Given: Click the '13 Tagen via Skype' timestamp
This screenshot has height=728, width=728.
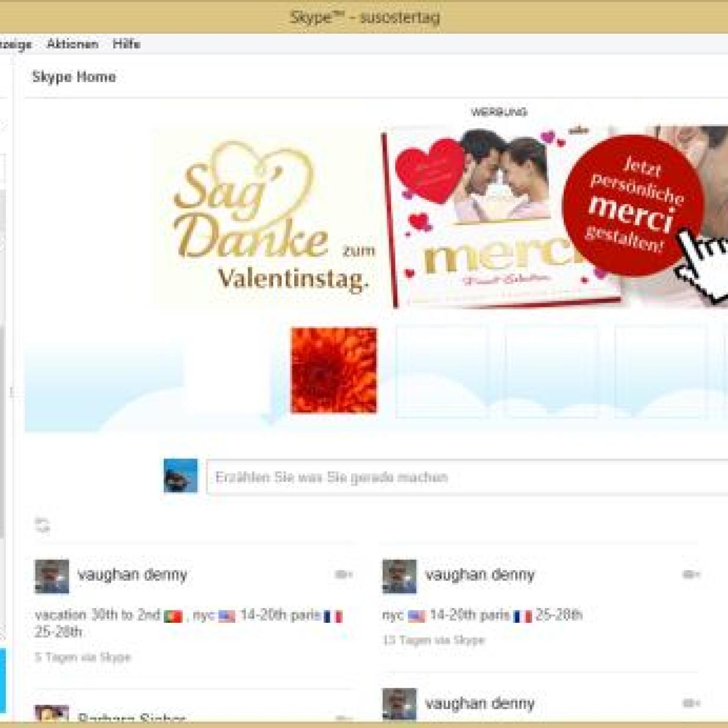Looking at the screenshot, I should [x=433, y=640].
